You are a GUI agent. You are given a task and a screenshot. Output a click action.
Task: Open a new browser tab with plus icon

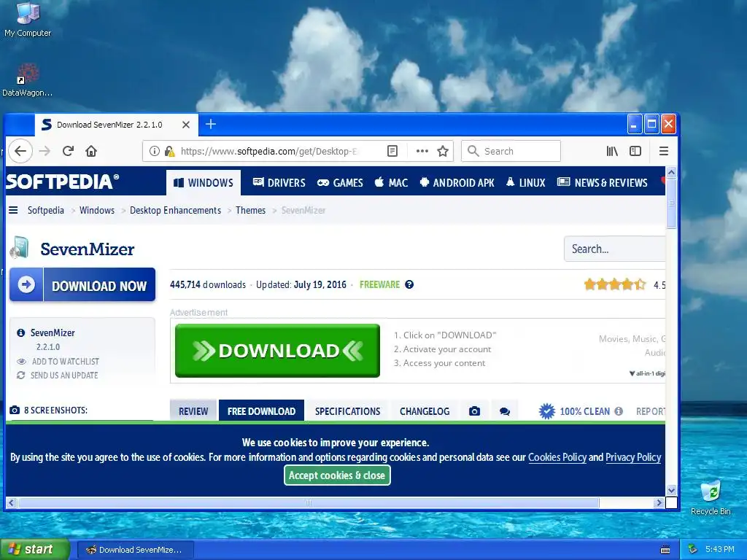211,124
